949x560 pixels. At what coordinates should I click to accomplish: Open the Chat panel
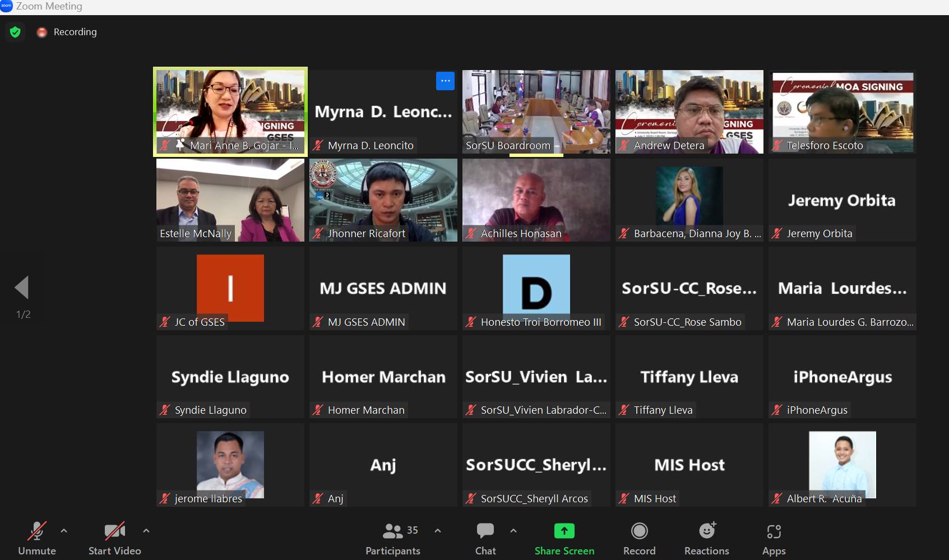pos(485,539)
